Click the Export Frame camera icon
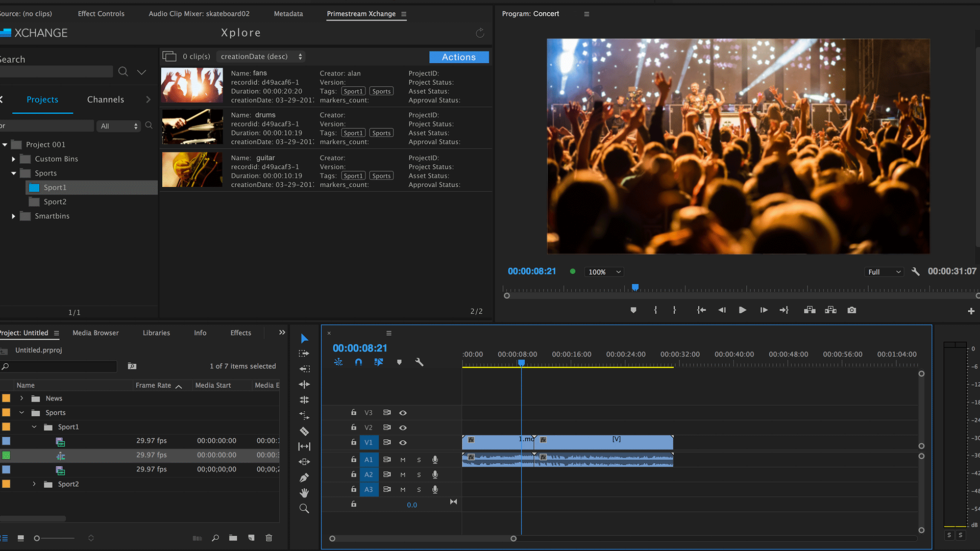 [851, 310]
